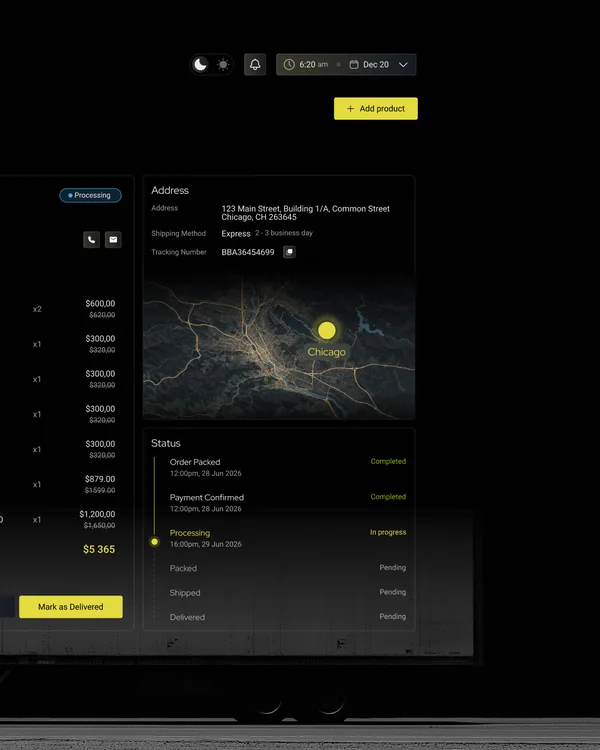The width and height of the screenshot is (600, 750).
Task: Click the Pending label beside Packed
Action: click(393, 567)
